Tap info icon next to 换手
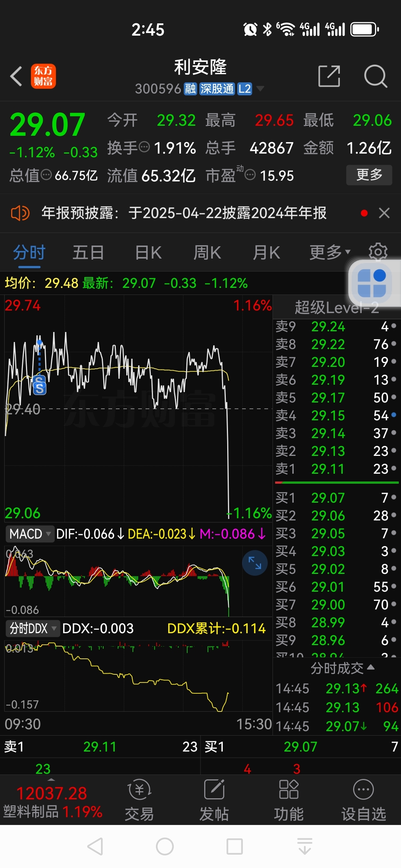 (x=144, y=147)
